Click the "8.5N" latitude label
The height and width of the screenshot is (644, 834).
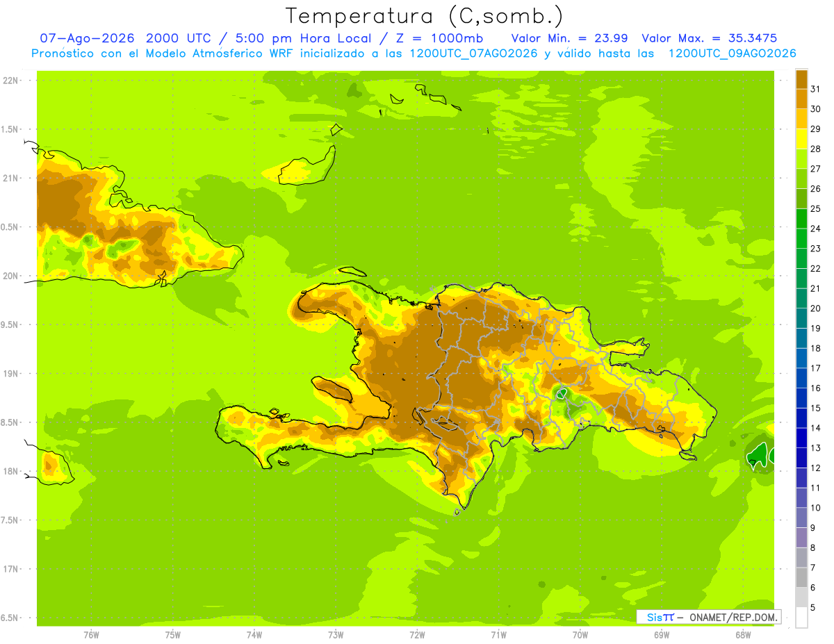[x=10, y=422]
